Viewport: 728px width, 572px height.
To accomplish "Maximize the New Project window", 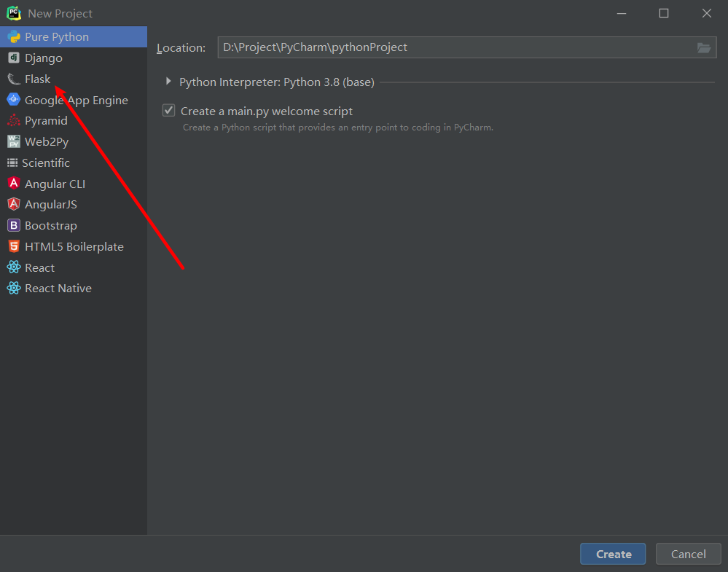I will [664, 13].
